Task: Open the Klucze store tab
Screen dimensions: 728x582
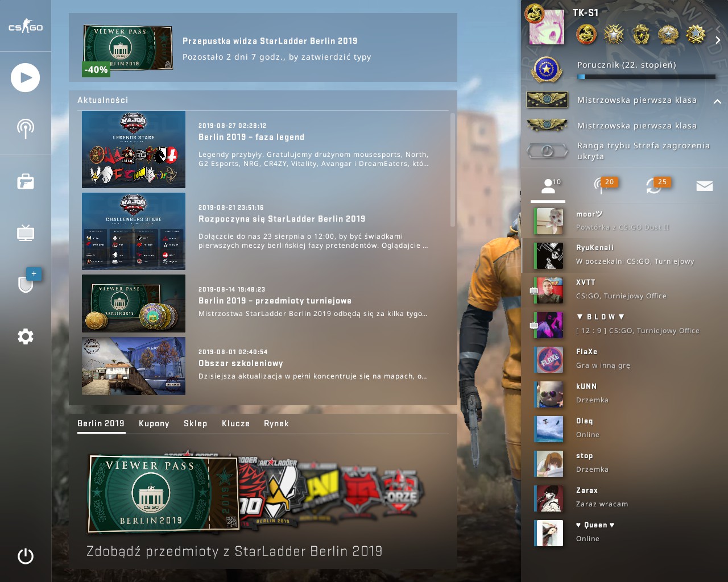Action: (236, 423)
